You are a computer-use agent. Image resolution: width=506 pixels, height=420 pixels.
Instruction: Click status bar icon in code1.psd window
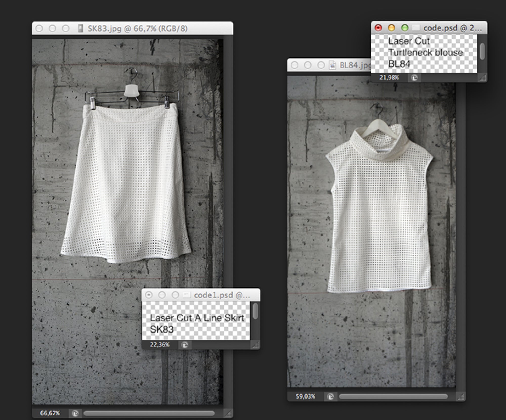pyautogui.click(x=185, y=345)
